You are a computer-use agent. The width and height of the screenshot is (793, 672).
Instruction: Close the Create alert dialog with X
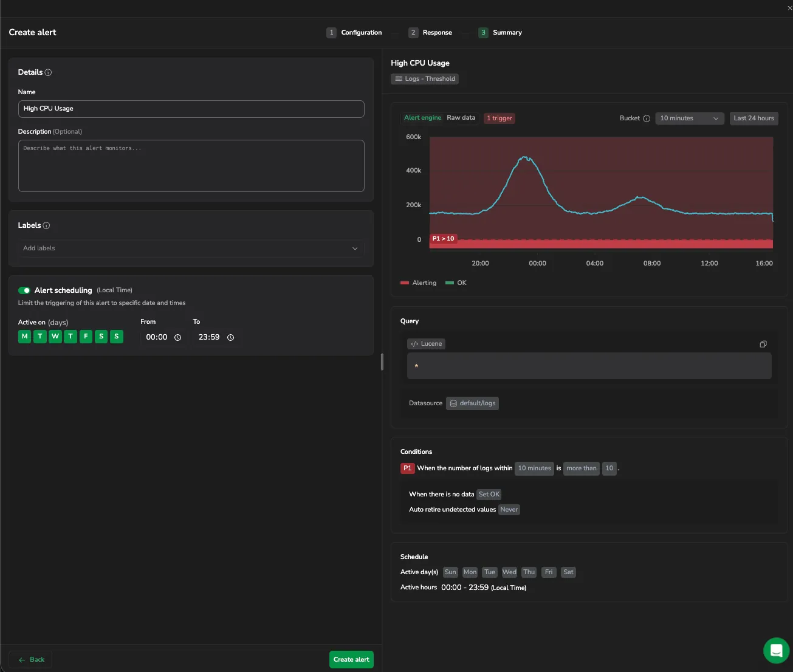[x=789, y=8]
